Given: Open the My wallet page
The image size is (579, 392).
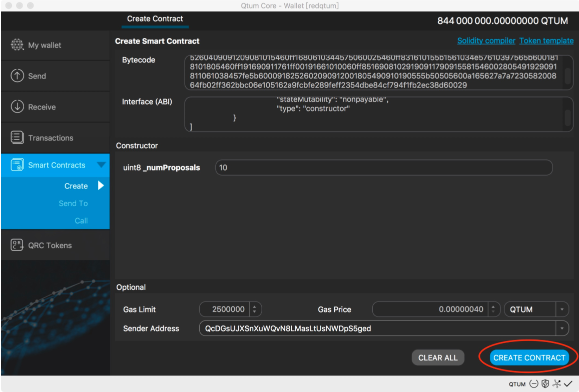Looking at the screenshot, I should pyautogui.click(x=56, y=45).
